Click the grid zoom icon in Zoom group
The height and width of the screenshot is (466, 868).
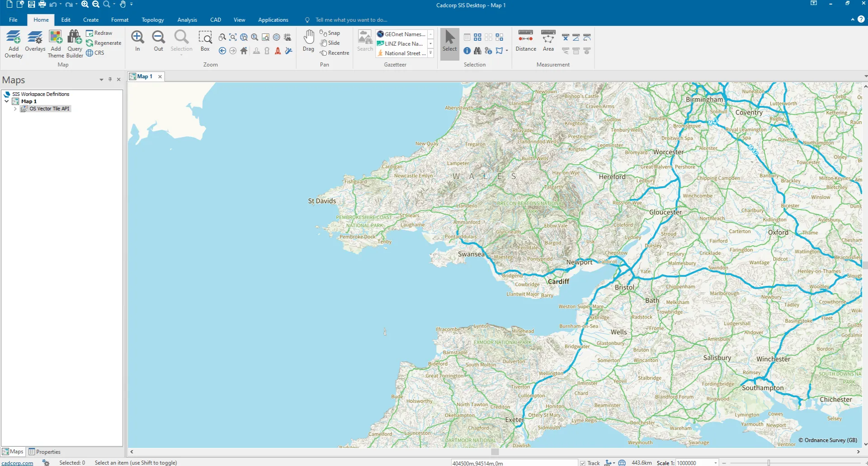[287, 37]
